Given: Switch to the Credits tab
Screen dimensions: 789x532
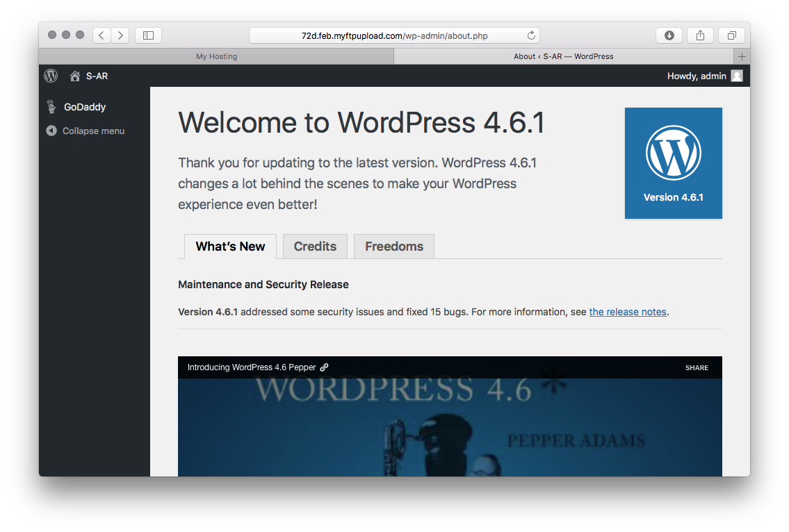Looking at the screenshot, I should pyautogui.click(x=315, y=247).
